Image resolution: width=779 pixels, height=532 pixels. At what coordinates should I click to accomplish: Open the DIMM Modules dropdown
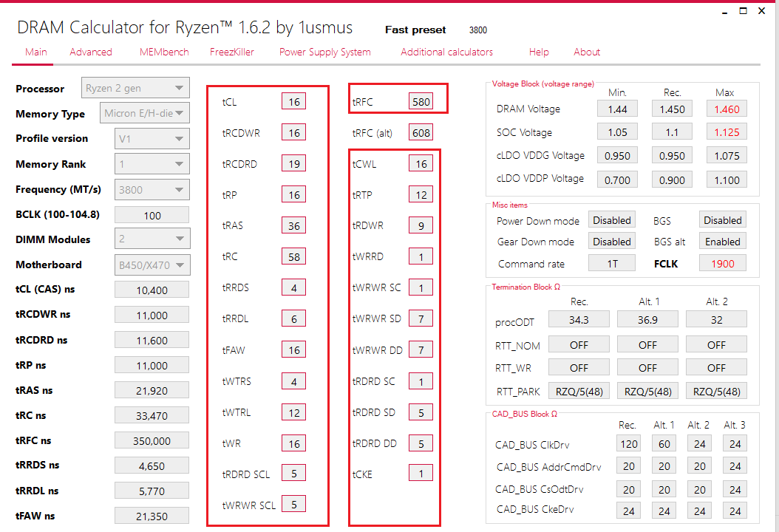tap(152, 239)
